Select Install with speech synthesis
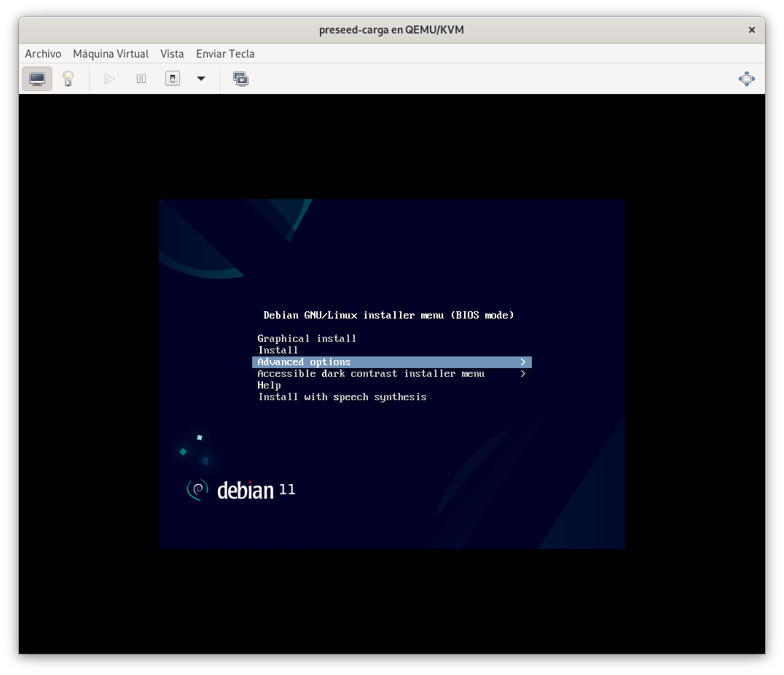The image size is (784, 675). pos(342,397)
